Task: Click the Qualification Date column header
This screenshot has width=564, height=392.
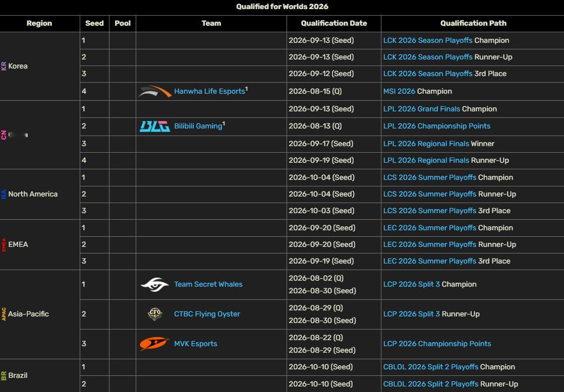Action: tap(334, 23)
